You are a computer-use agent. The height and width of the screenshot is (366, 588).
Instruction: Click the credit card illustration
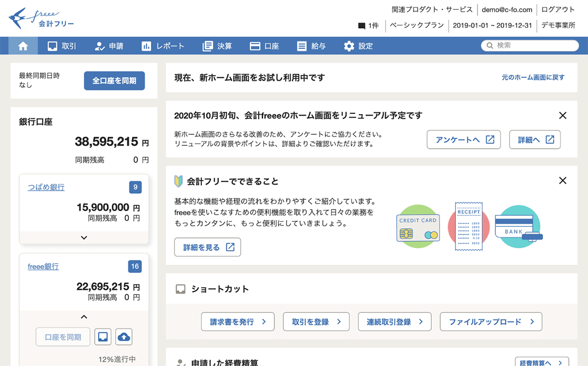tap(418, 226)
